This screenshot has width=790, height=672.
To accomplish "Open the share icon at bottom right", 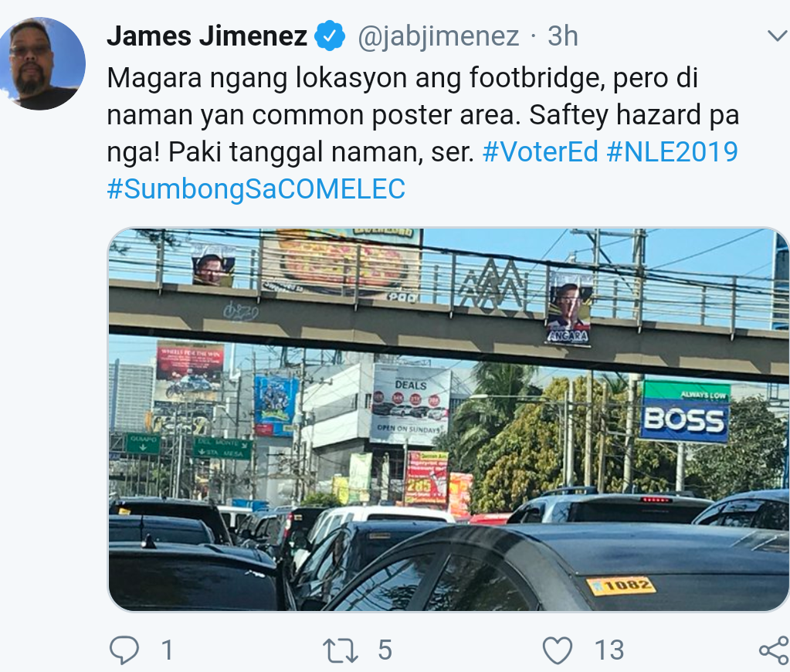I will point(775,650).
